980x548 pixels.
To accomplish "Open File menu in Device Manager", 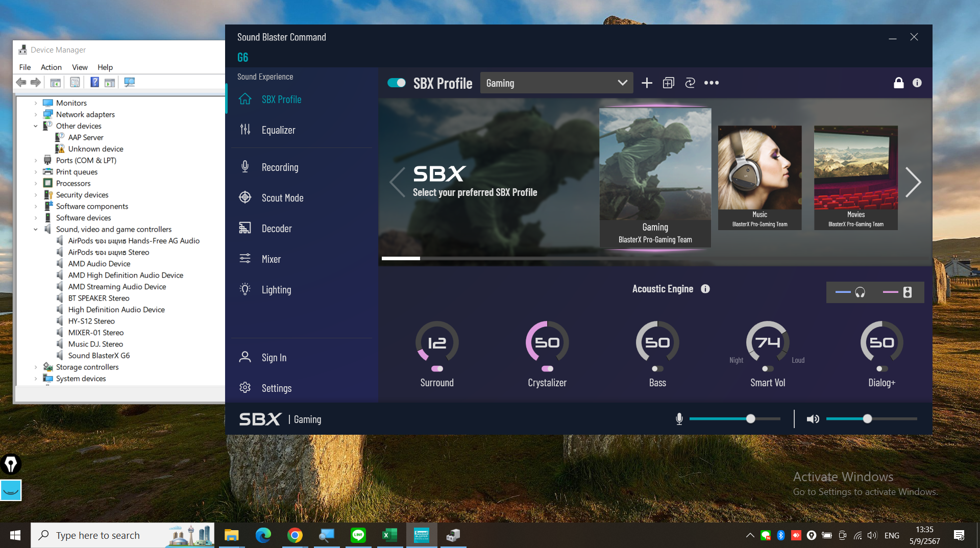I will click(x=25, y=67).
